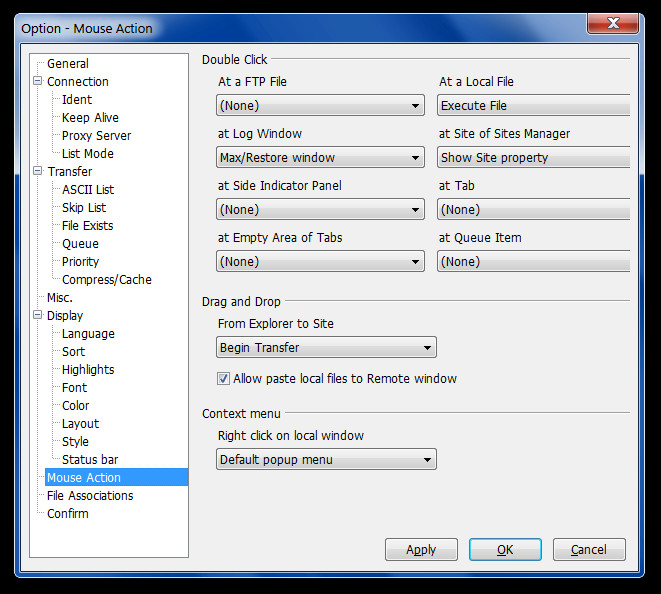Screen dimensions: 661x594
Task: Collapse the Display tree node
Action: tap(38, 316)
